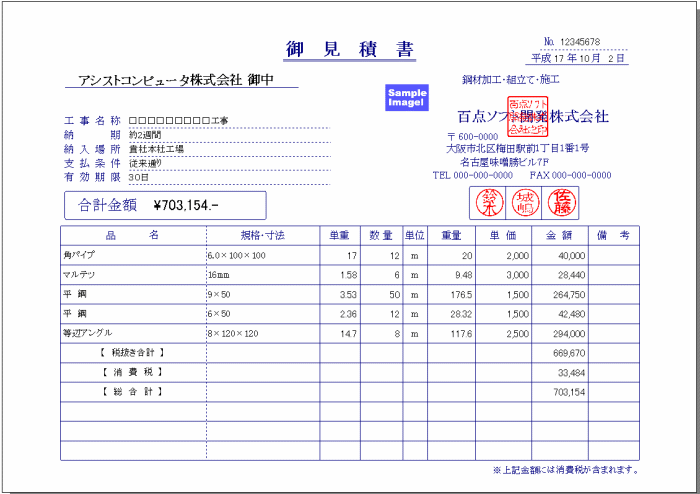
Task: Click the 支払条件 field label
Action: click(92, 163)
